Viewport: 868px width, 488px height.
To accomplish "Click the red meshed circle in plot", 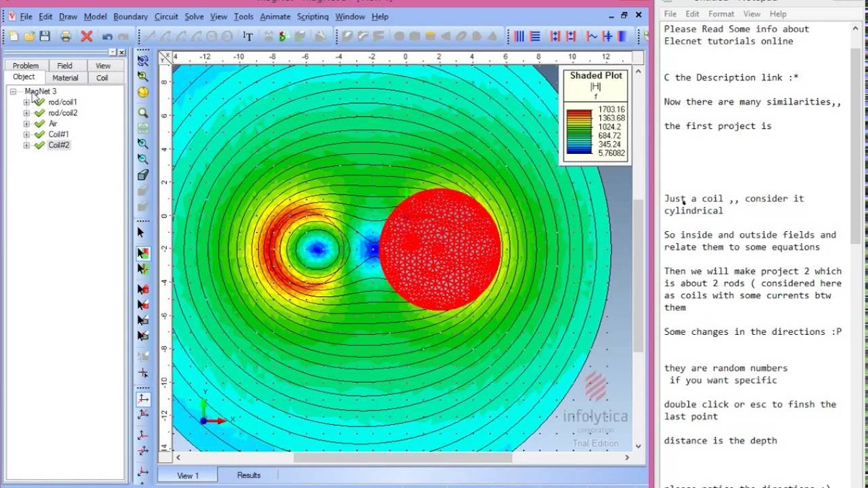I will click(x=440, y=249).
